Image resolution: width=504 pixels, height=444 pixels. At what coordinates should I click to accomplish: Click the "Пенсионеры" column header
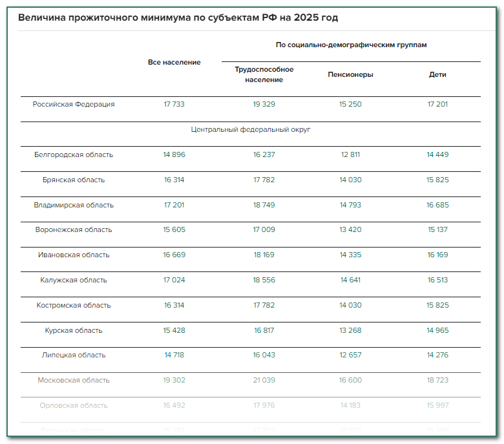pos(350,74)
